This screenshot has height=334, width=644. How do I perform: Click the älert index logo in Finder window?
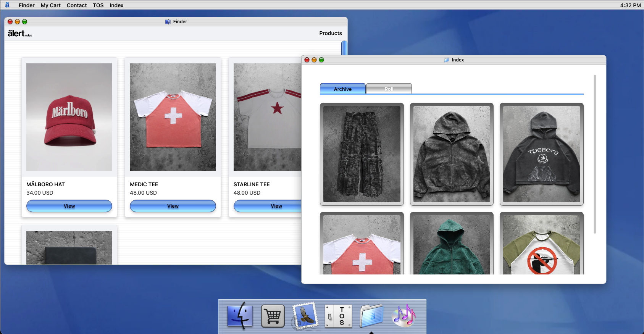coord(20,34)
